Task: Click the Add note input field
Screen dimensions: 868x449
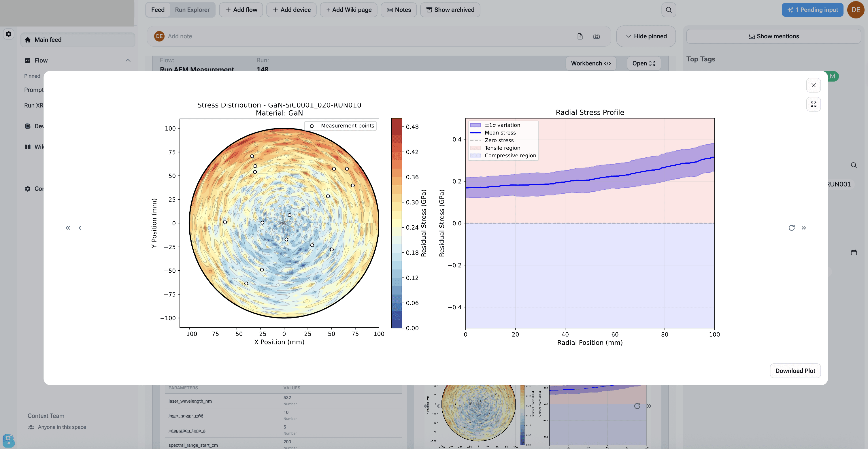Action: coord(337,36)
